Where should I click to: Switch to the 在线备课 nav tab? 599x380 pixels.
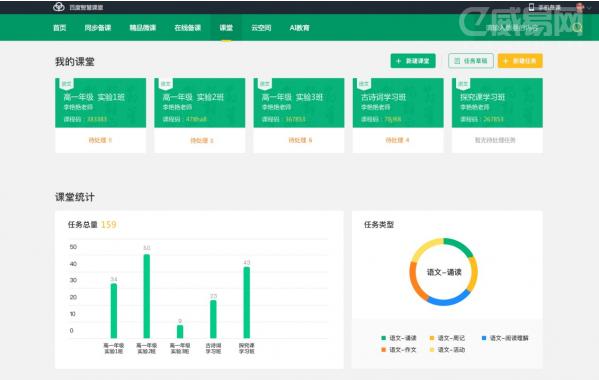coord(188,27)
